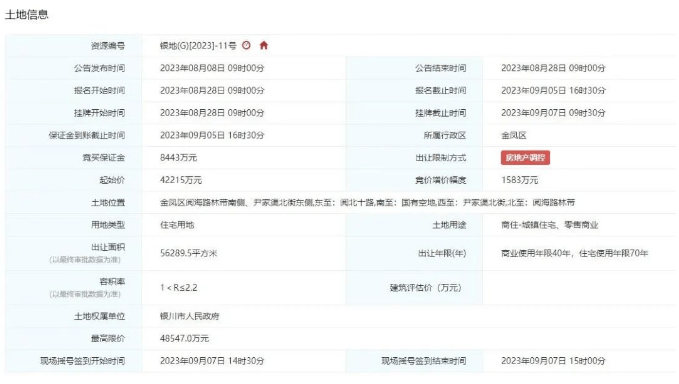
Task: Click the red 房地产调控 tag
Action: pyautogui.click(x=525, y=158)
